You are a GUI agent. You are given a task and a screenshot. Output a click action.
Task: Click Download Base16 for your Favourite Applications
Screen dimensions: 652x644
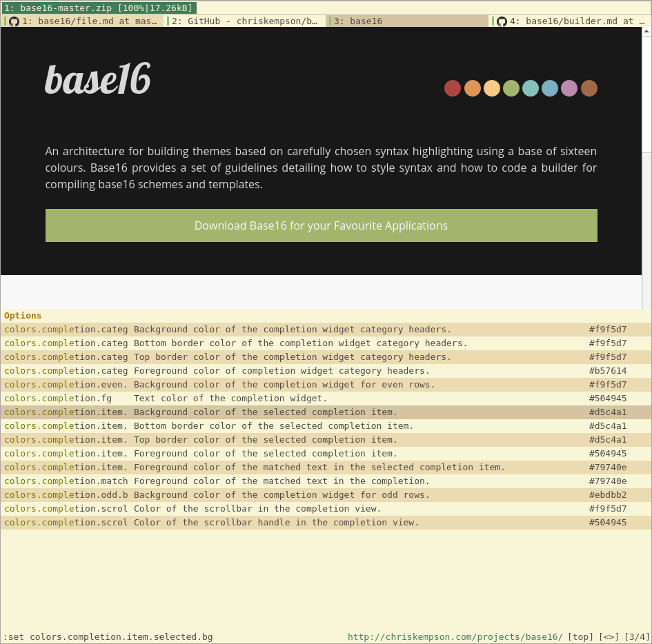pyautogui.click(x=322, y=225)
